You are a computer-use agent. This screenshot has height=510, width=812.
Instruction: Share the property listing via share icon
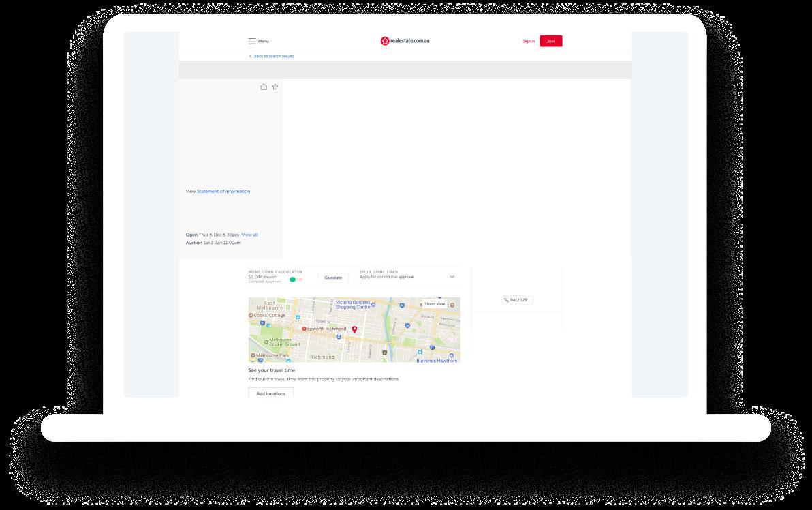pos(264,87)
